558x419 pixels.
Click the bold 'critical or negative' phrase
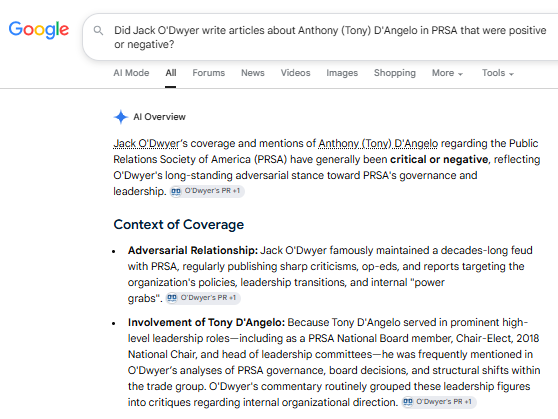(x=439, y=159)
